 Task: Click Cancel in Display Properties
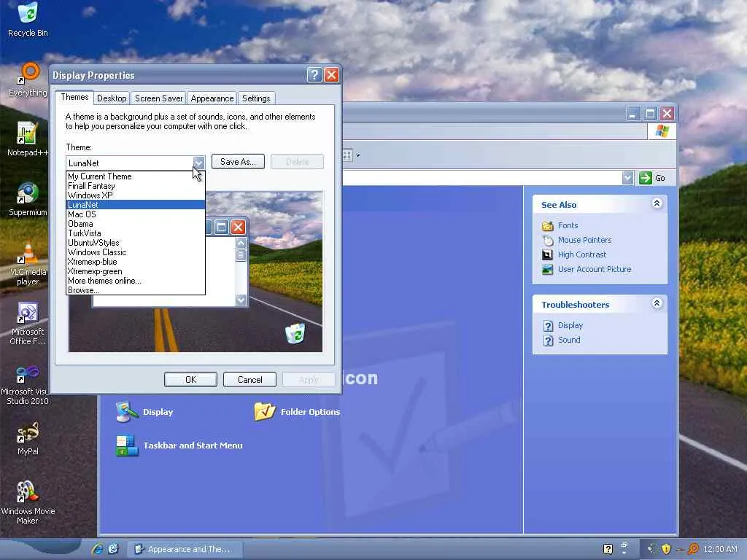[x=249, y=379]
